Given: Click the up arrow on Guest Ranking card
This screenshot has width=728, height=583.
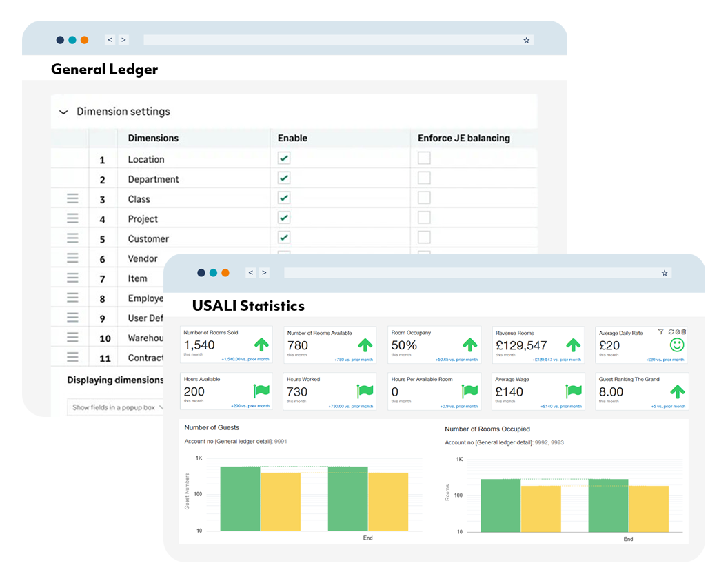Looking at the screenshot, I should point(677,391).
